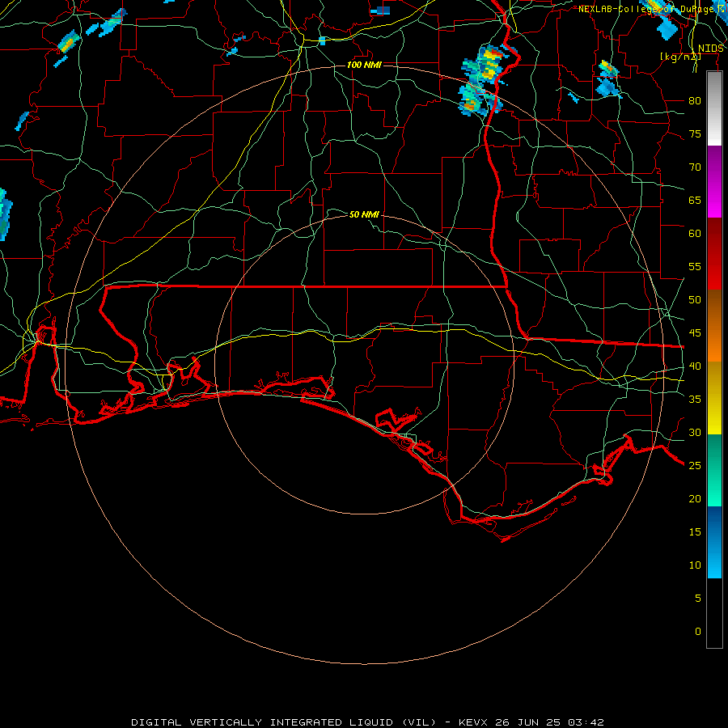728x728 pixels.
Task: Select the 5 value on the VIL scale
Action: tap(698, 599)
